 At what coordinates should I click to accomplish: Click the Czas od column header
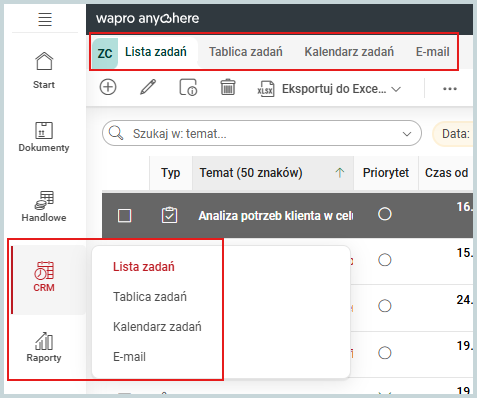click(x=446, y=173)
